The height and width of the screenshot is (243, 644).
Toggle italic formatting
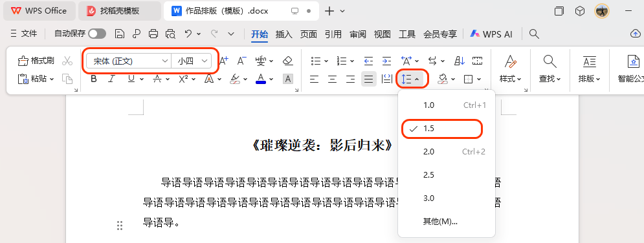click(x=111, y=79)
